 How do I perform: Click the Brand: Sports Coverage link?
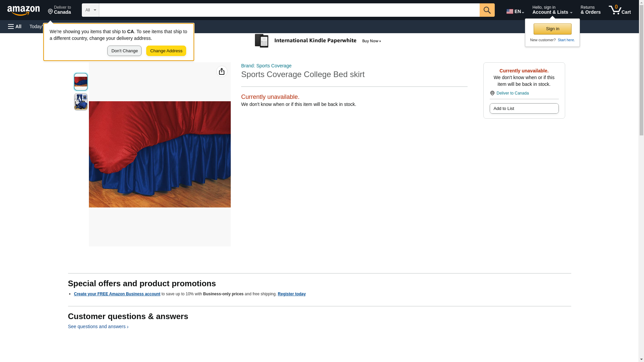pyautogui.click(x=266, y=66)
